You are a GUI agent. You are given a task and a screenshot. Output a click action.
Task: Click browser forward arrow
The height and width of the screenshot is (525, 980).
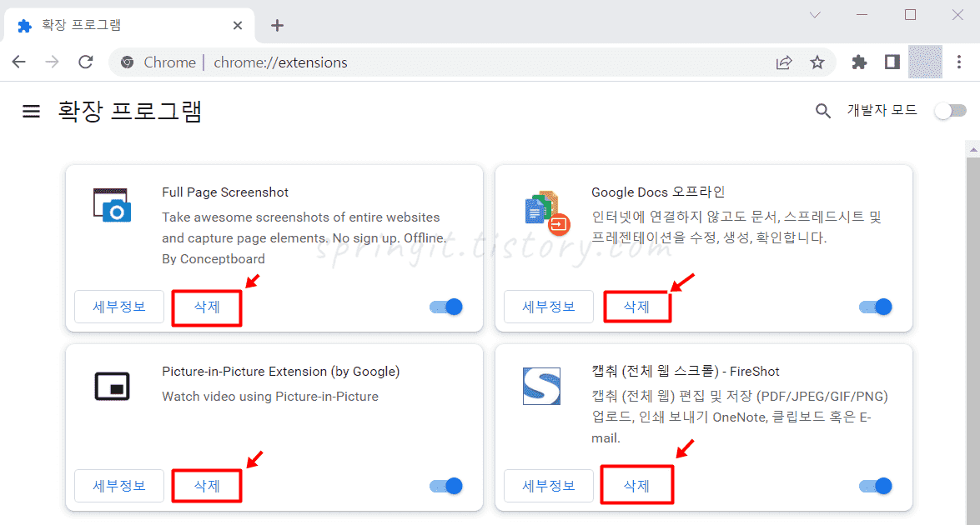[x=52, y=62]
